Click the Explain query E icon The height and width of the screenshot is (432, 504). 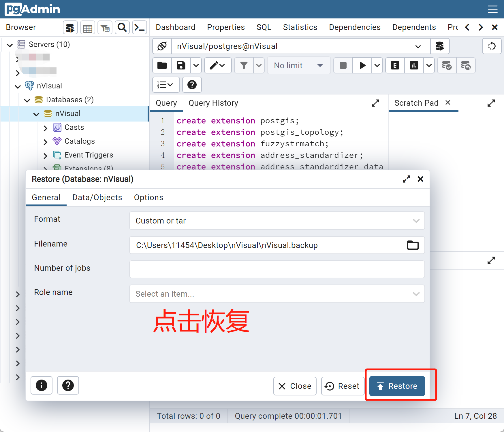point(395,66)
